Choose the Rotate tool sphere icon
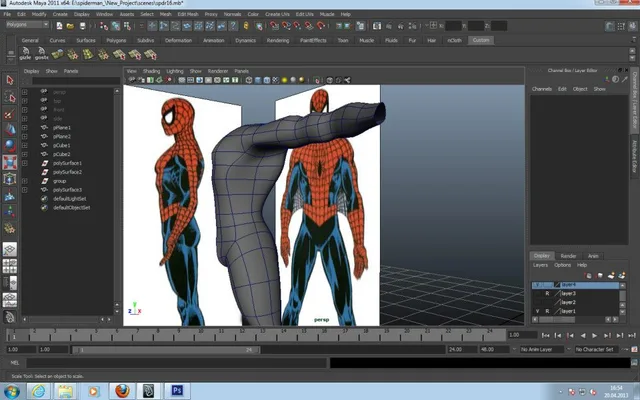 coord(10,146)
